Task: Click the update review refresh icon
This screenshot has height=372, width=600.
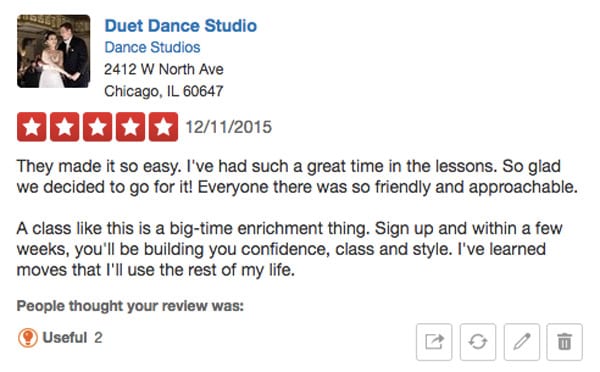Action: tap(478, 342)
